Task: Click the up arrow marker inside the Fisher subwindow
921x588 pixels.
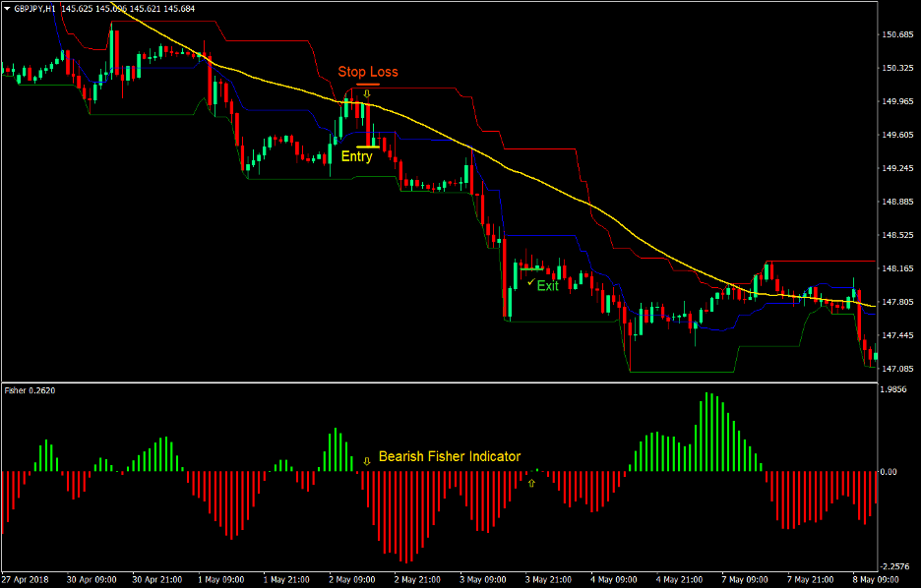Action: point(531,482)
